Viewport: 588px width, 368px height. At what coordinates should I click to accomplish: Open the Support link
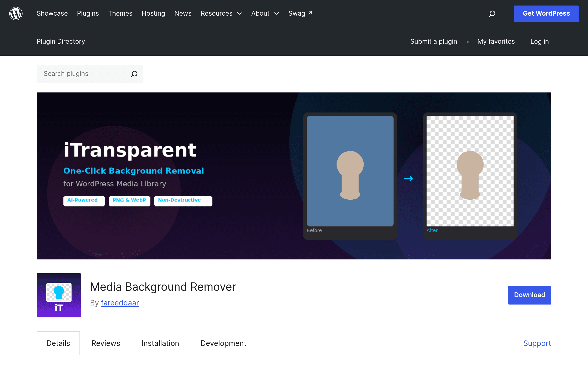coord(537,343)
